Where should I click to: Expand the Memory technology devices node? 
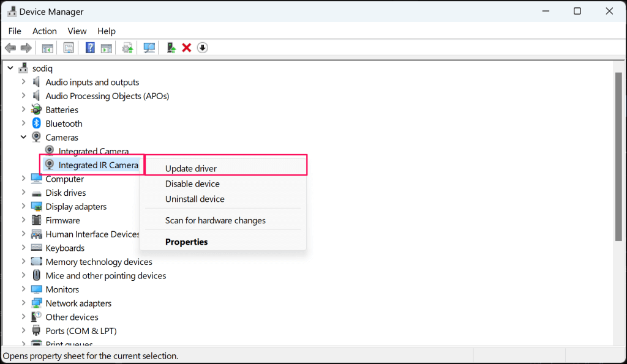pos(23,262)
